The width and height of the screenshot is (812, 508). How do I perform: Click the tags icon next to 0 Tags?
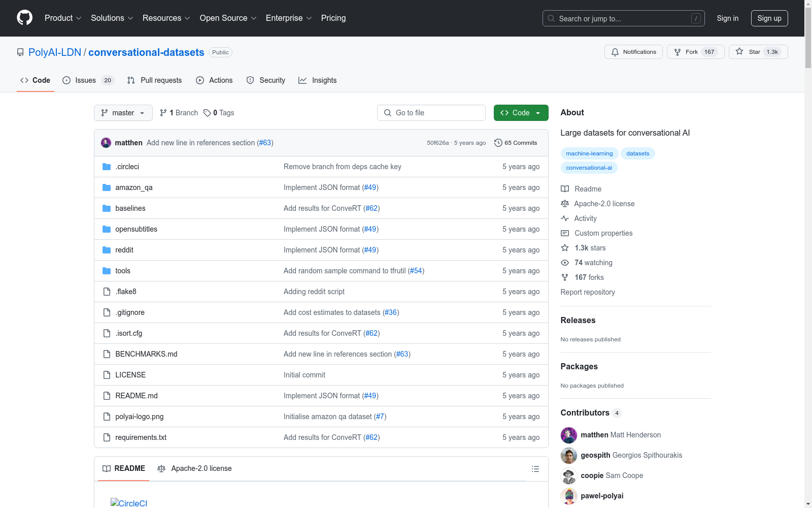[207, 113]
